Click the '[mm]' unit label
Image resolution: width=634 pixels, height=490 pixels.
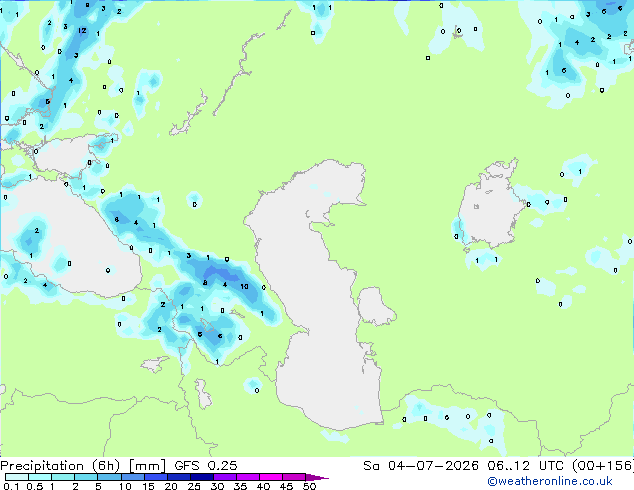[147, 466]
